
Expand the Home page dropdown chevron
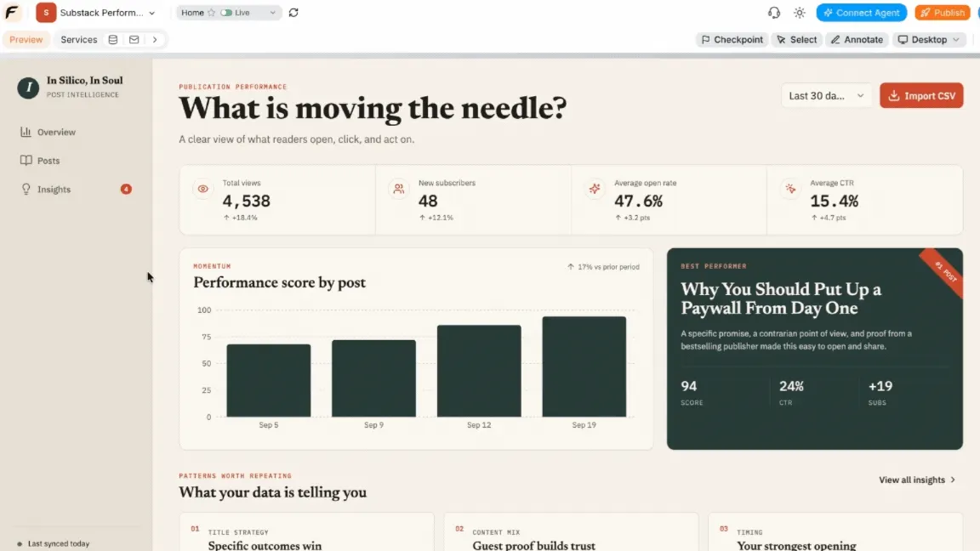pyautogui.click(x=272, y=13)
